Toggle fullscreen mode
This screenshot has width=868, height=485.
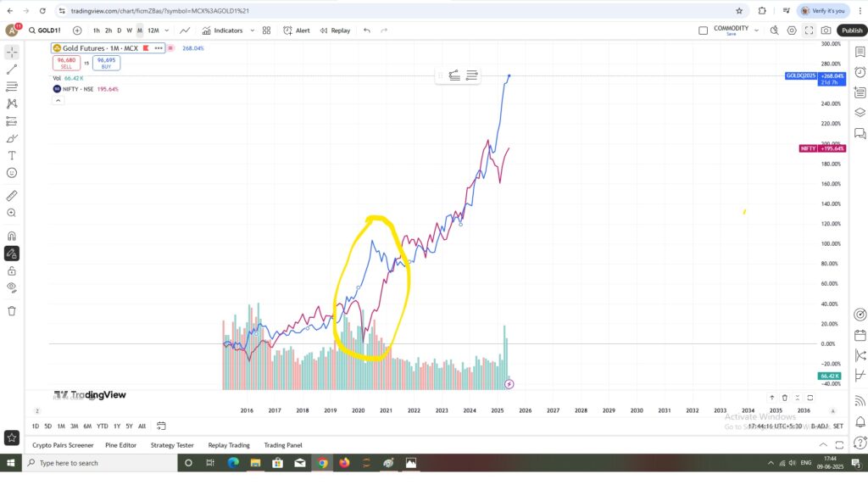tap(810, 31)
